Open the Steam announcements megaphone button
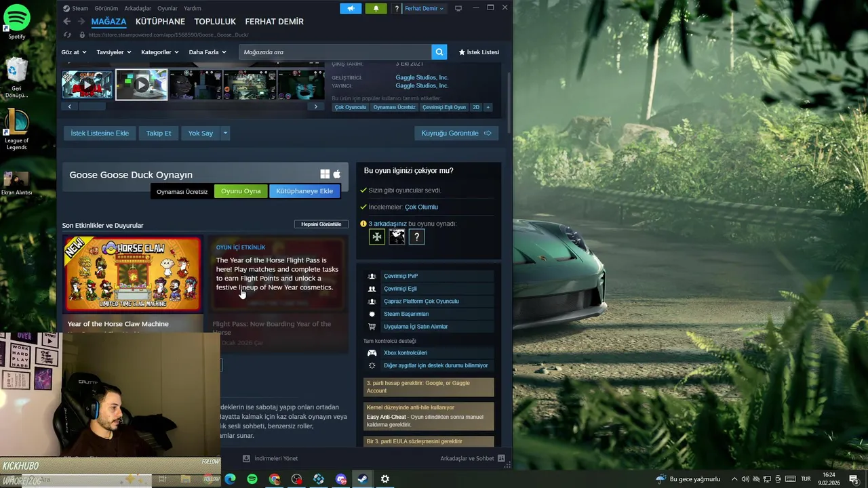 click(351, 8)
